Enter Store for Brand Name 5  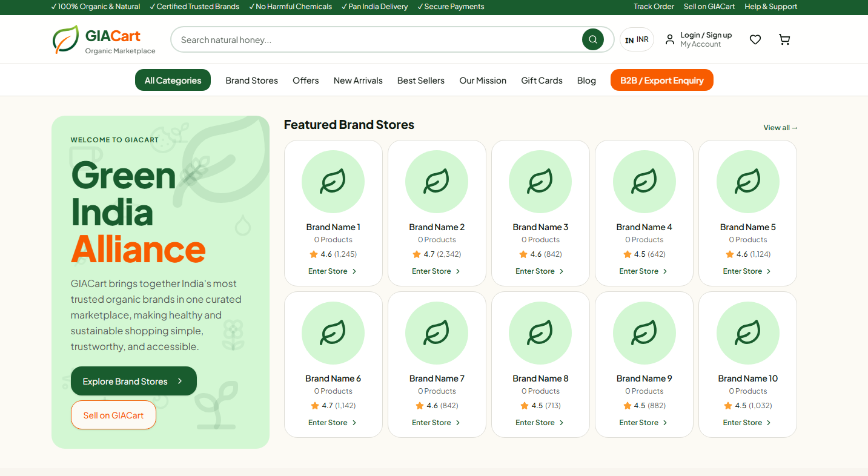point(747,271)
